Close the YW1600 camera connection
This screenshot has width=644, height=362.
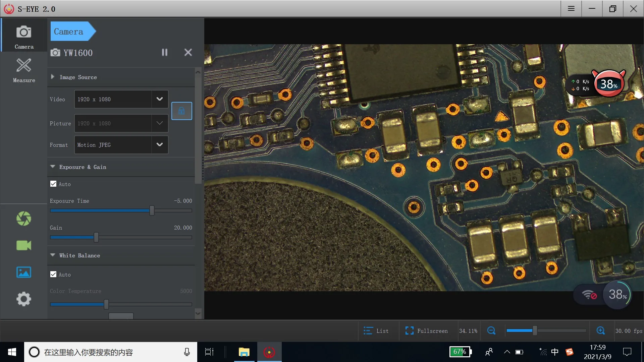pyautogui.click(x=188, y=52)
